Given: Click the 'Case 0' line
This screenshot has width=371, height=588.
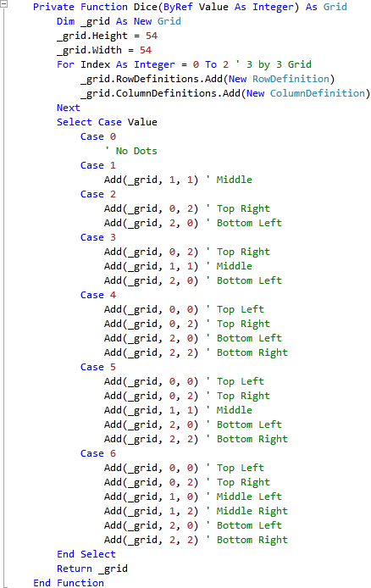Looking at the screenshot, I should [x=98, y=136].
